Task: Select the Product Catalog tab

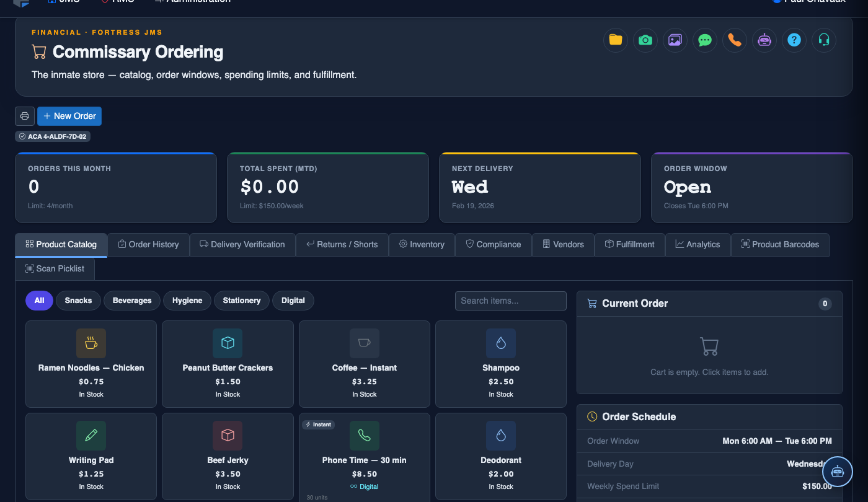Action: [61, 244]
